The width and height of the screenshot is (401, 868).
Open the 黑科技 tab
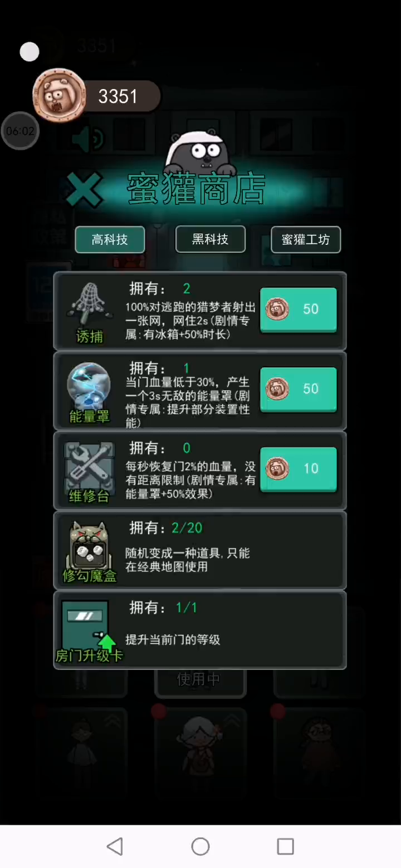pos(210,239)
